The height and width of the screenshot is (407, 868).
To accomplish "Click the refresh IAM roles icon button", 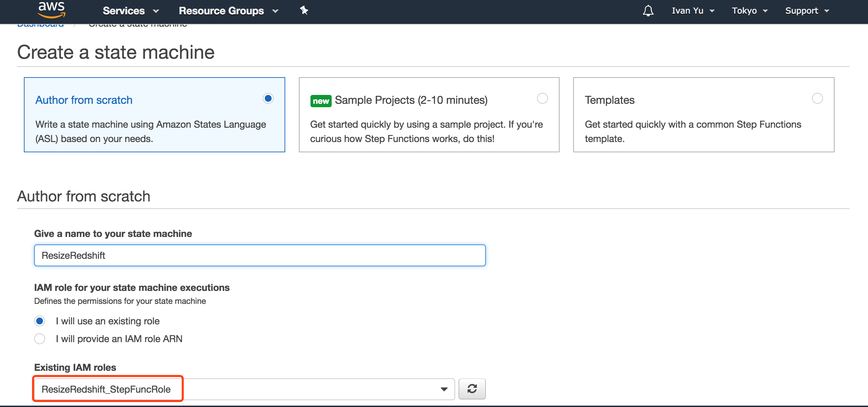I will (x=472, y=389).
